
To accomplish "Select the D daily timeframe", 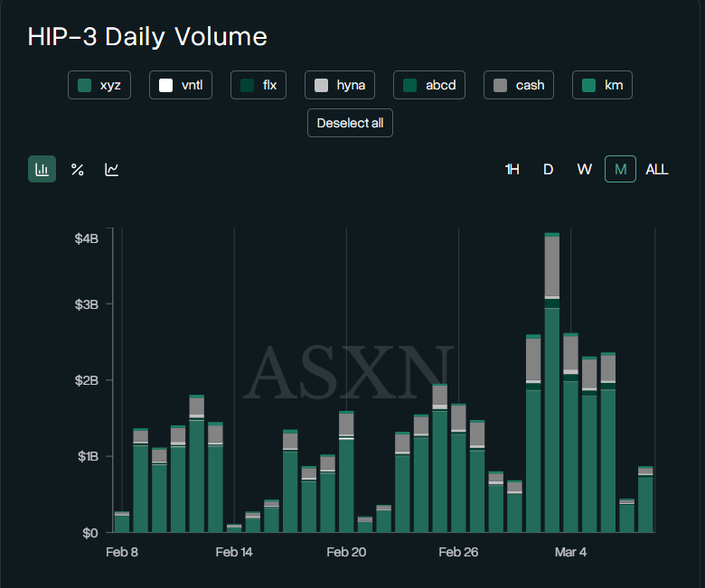I will click(548, 169).
